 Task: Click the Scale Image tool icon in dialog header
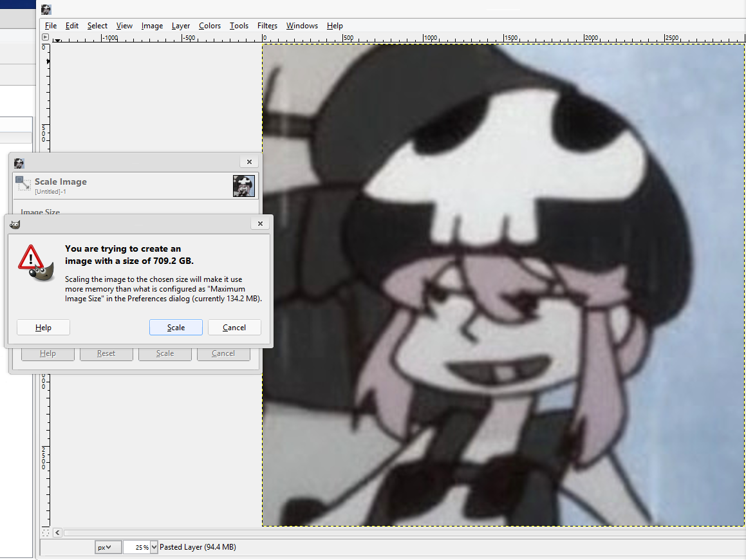(x=23, y=183)
